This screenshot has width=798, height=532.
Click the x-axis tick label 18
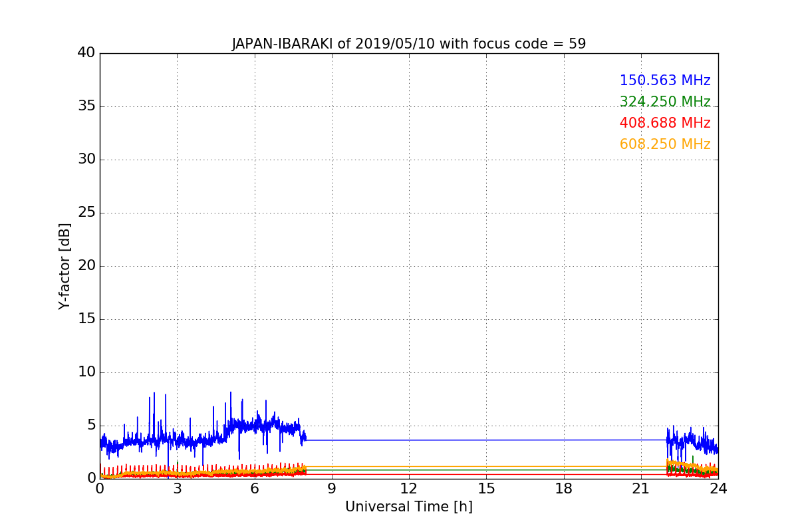[x=564, y=488]
